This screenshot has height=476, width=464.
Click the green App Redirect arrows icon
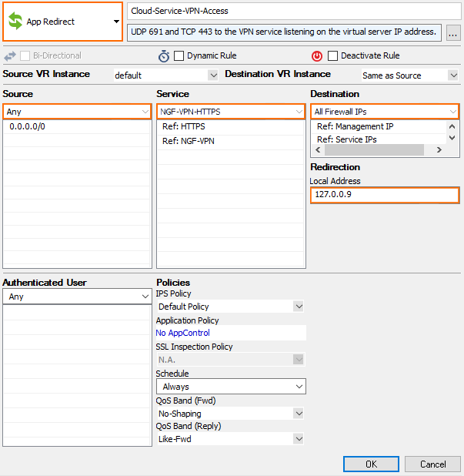(15, 22)
